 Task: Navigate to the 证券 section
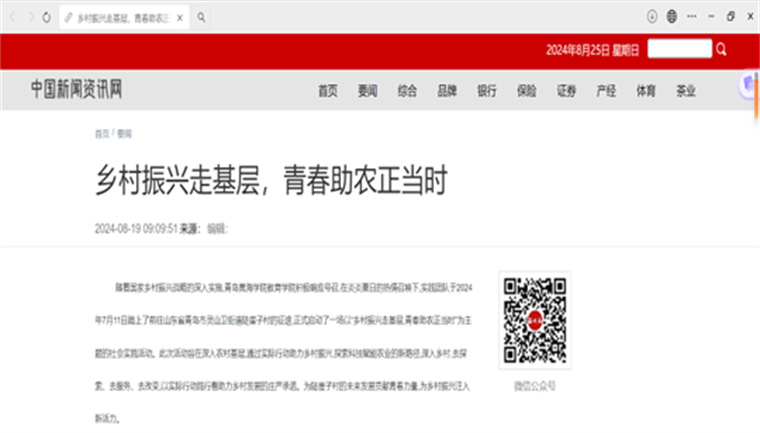pyautogui.click(x=566, y=91)
